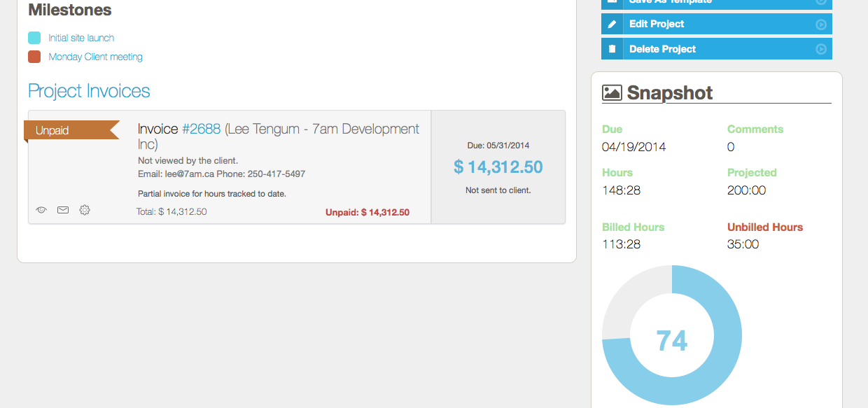Click the Project Invoices heading
The width and height of the screenshot is (868, 408).
click(89, 91)
